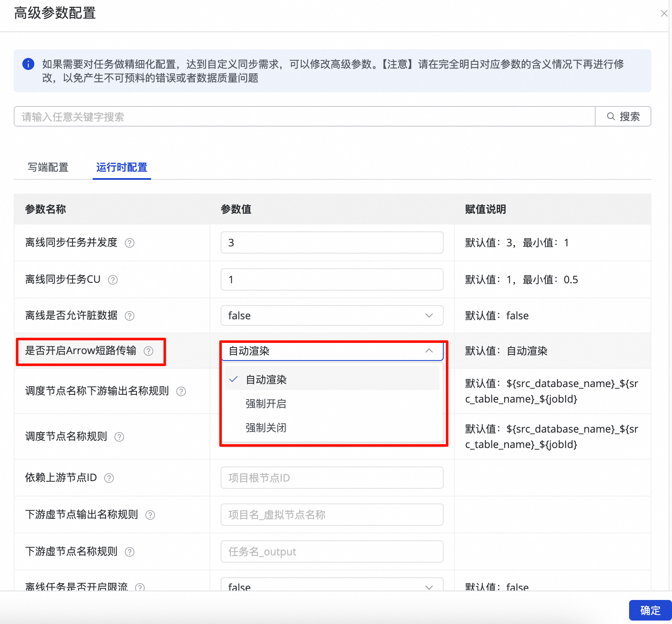The image size is (672, 624).
Task: Click help icon beside 下游虚节点输出名称规则
Action: click(x=150, y=515)
